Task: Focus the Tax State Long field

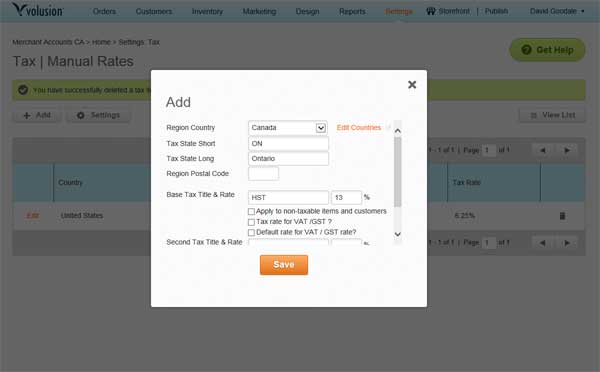Action: [x=288, y=158]
